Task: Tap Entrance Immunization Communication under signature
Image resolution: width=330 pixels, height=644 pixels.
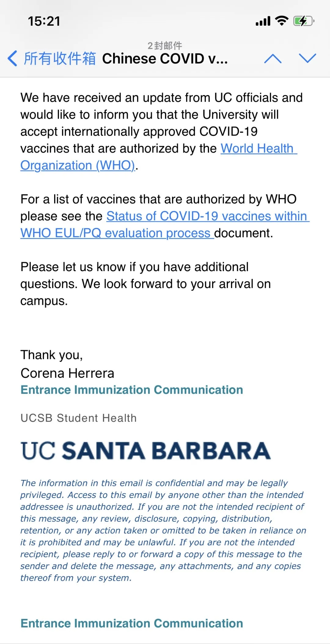Action: [132, 390]
